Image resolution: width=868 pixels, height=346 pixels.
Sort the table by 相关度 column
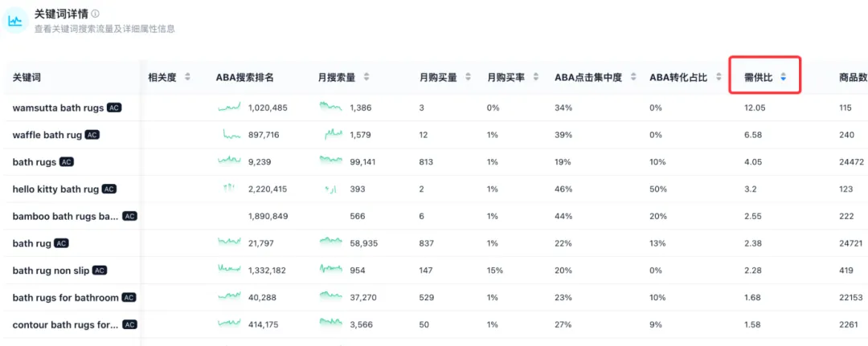click(187, 78)
